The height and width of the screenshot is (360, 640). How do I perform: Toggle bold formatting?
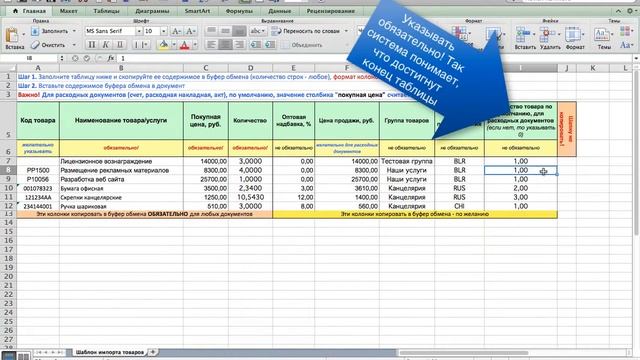pyautogui.click(x=92, y=45)
